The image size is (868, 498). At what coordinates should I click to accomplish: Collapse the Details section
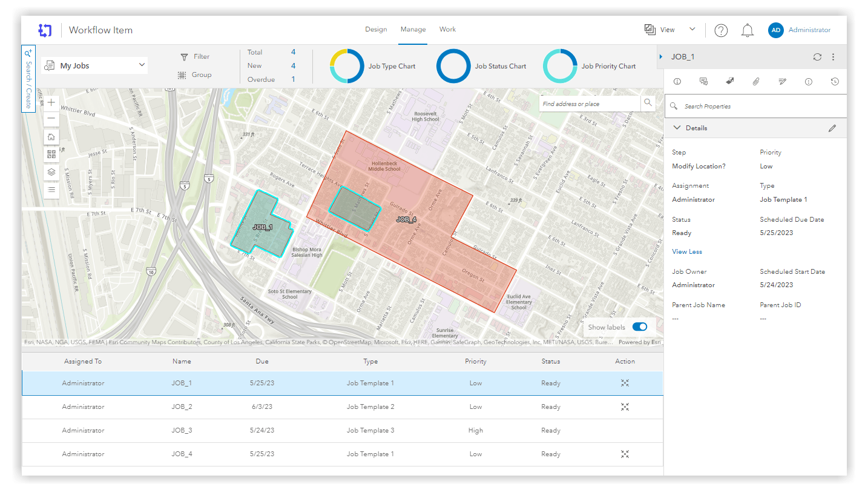pos(677,128)
